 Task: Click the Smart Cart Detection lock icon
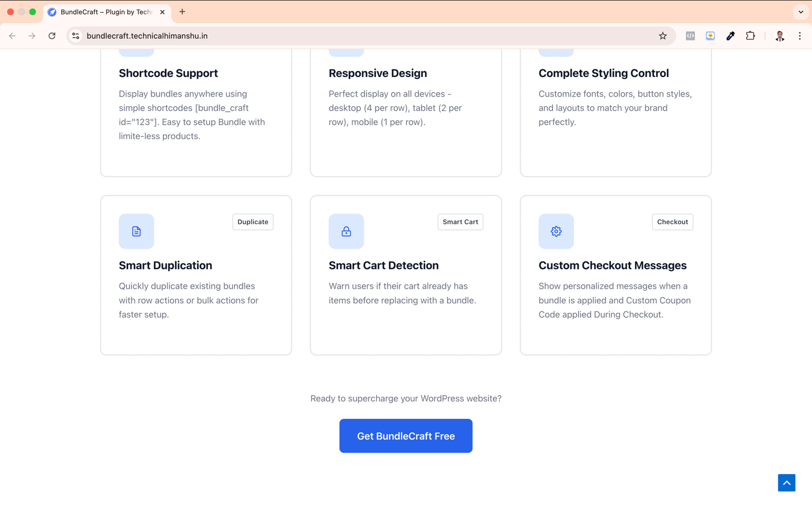(346, 231)
